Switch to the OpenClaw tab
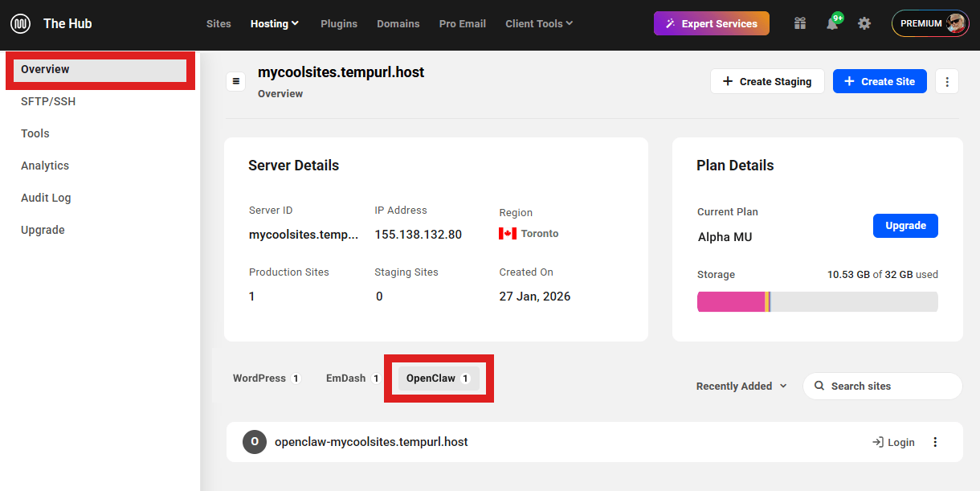The height and width of the screenshot is (491, 980). coord(439,378)
